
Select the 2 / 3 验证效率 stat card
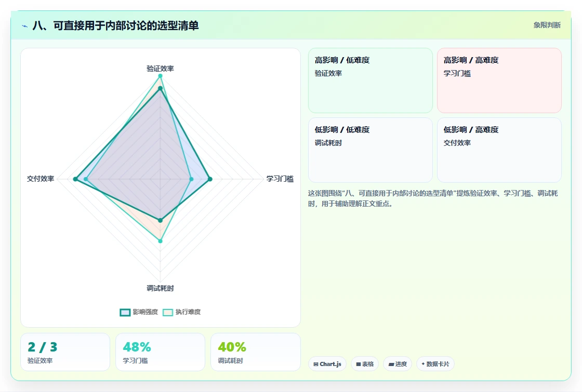coord(65,352)
